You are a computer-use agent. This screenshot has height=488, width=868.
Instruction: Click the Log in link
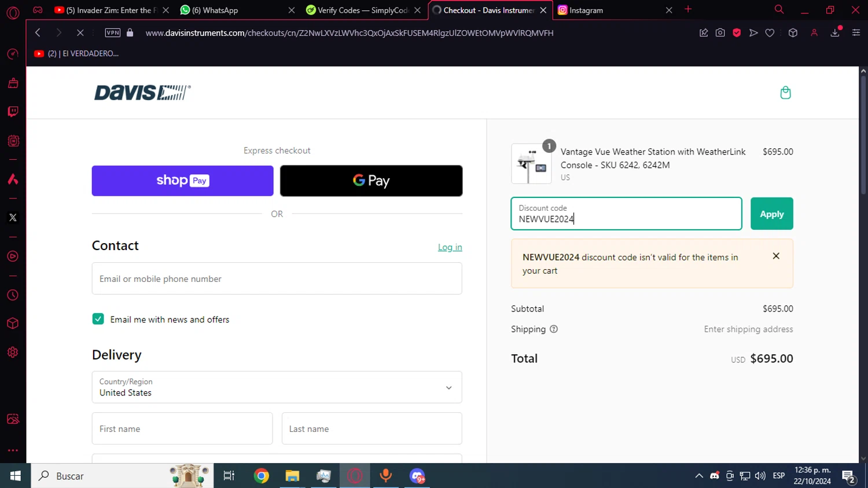pos(450,247)
